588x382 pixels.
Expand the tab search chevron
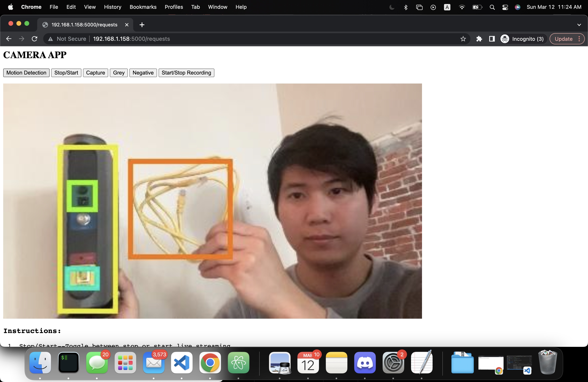pos(579,25)
